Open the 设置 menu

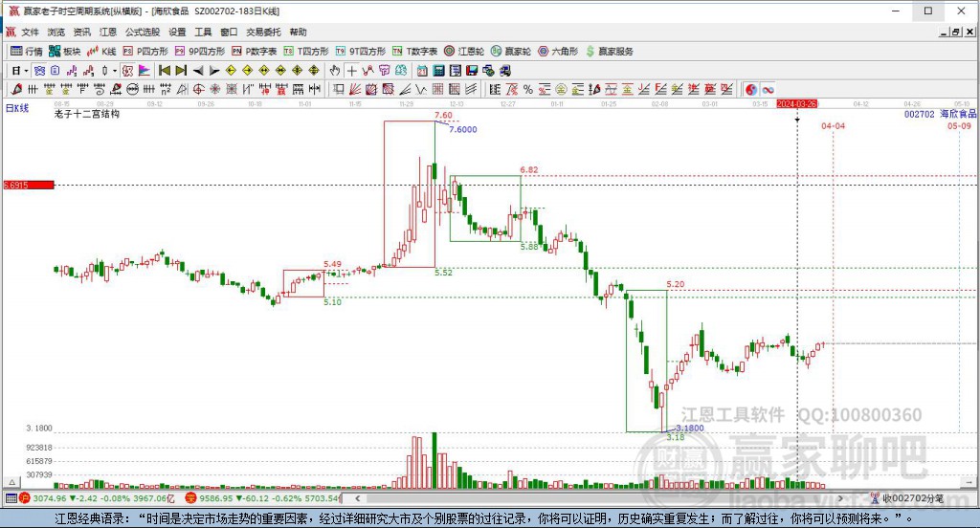pos(177,32)
